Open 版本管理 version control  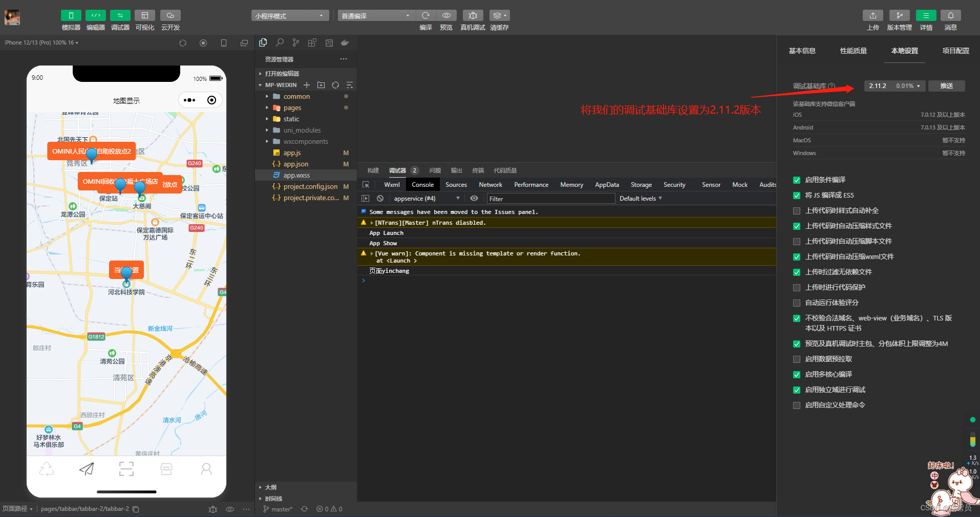pos(900,15)
